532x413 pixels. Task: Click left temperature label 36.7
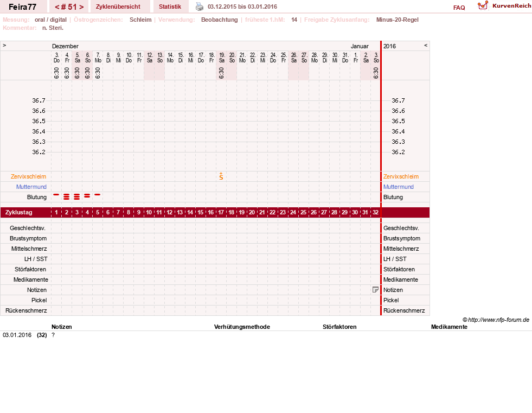coord(39,100)
